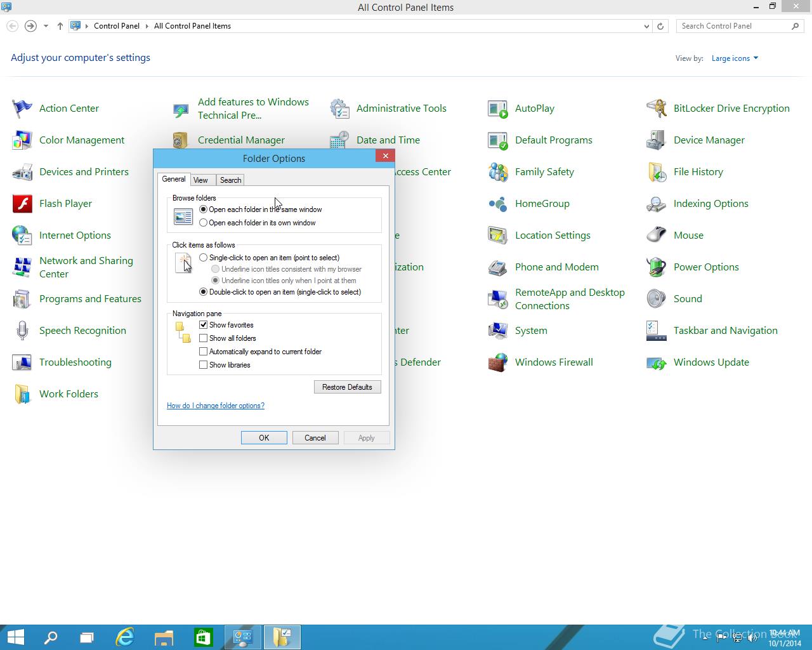Image resolution: width=812 pixels, height=650 pixels.
Task: Cancel the Folder Options dialog
Action: coord(315,438)
